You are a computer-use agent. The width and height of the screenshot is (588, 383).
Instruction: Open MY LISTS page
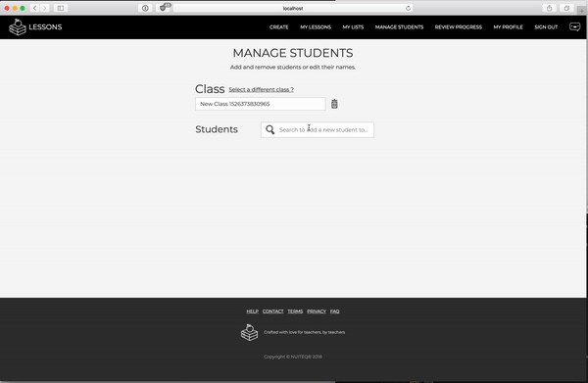pyautogui.click(x=353, y=27)
